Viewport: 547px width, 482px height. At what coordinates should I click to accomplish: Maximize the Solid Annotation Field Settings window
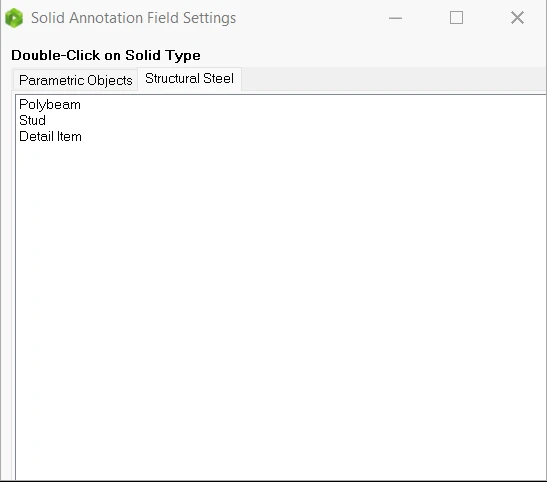pyautogui.click(x=456, y=18)
